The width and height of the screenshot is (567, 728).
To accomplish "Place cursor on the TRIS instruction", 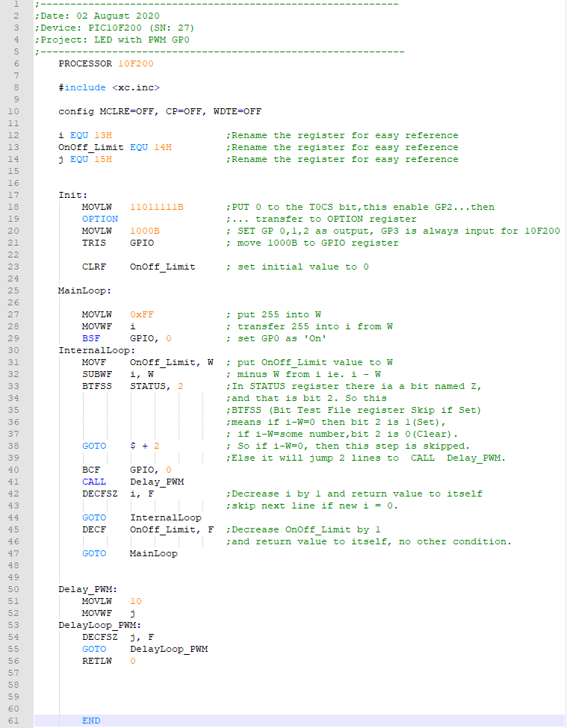I will click(94, 243).
